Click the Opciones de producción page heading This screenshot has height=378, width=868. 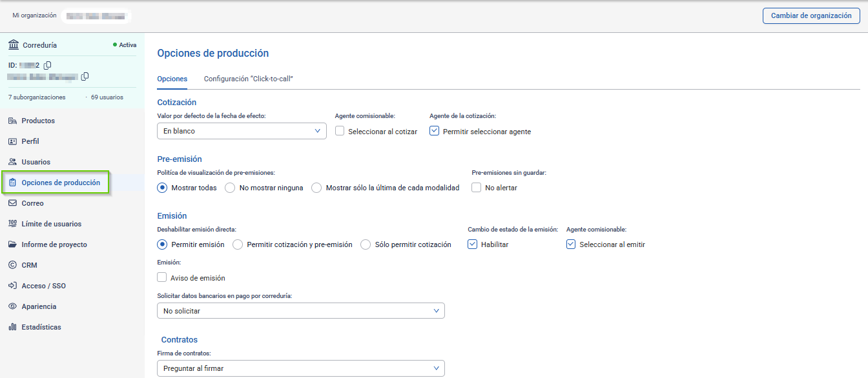click(x=213, y=54)
